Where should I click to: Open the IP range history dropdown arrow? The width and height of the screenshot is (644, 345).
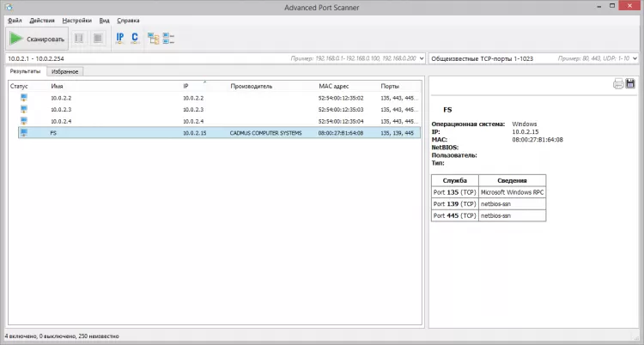(x=420, y=57)
